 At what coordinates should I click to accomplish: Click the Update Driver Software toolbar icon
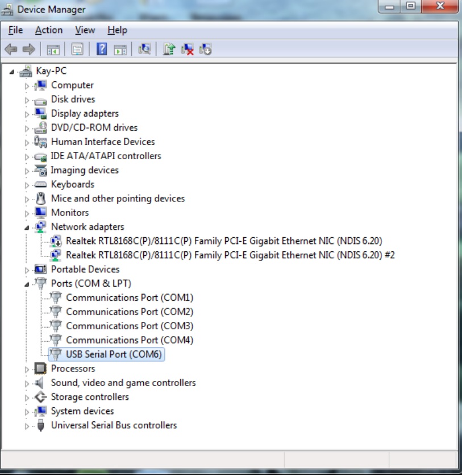click(x=168, y=49)
